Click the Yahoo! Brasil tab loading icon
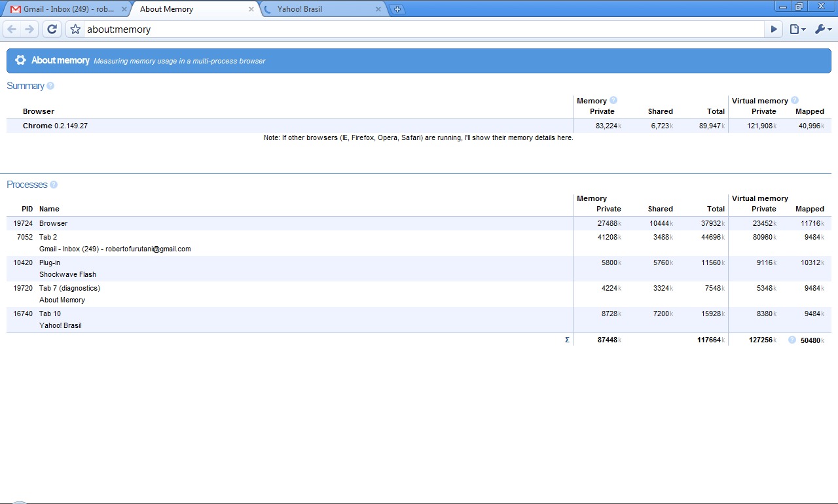This screenshot has width=838, height=504. point(267,9)
